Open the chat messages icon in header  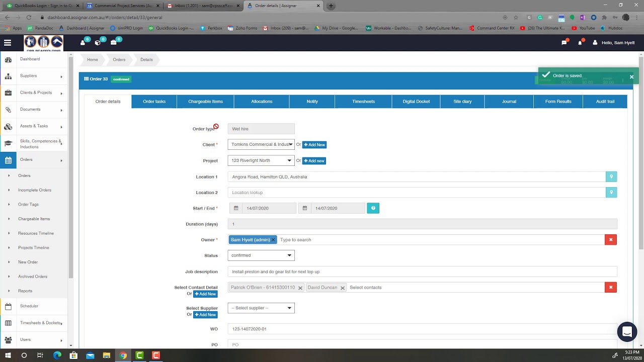tap(565, 43)
